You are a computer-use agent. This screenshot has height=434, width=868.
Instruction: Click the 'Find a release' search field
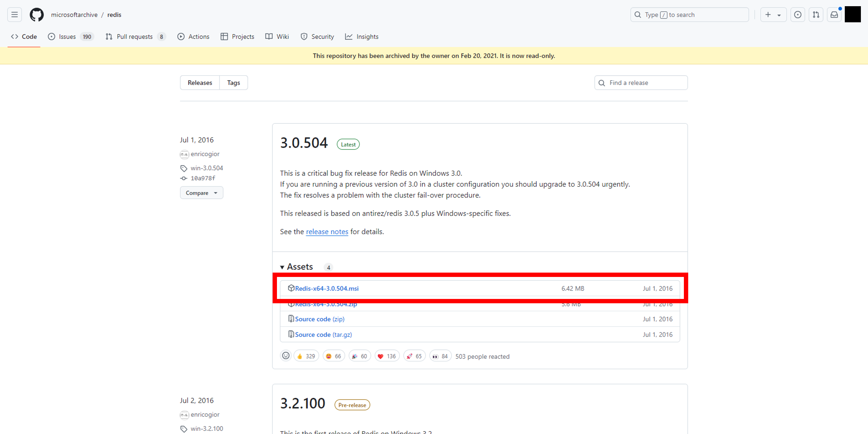641,83
